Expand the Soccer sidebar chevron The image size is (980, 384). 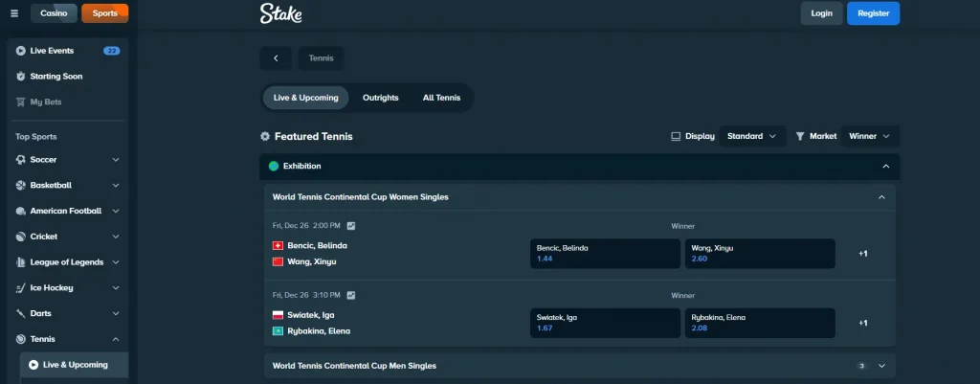116,160
